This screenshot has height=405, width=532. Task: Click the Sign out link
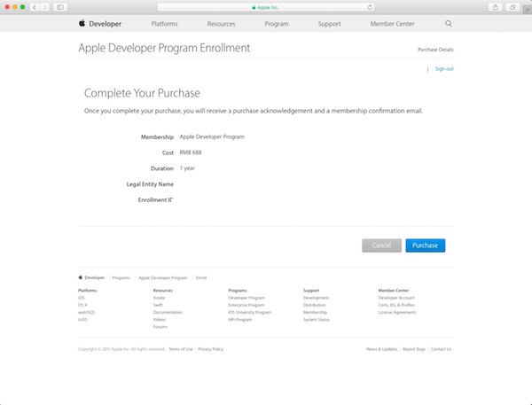444,68
